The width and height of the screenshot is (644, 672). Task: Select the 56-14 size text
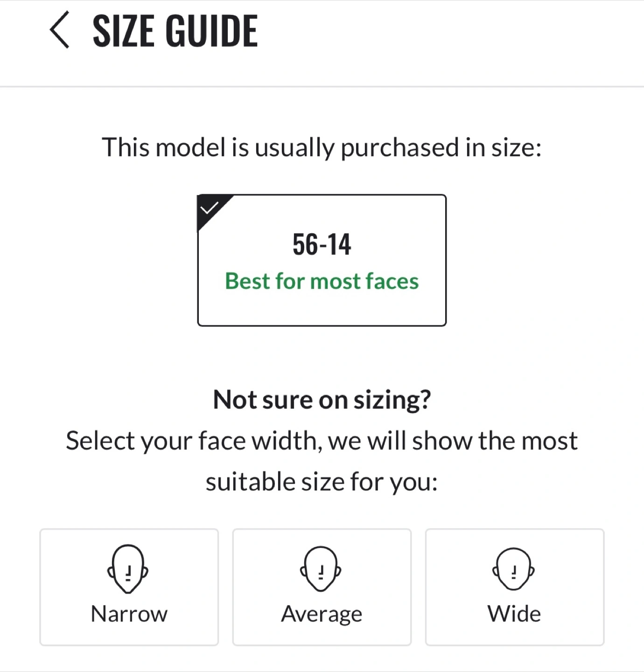coord(322,244)
